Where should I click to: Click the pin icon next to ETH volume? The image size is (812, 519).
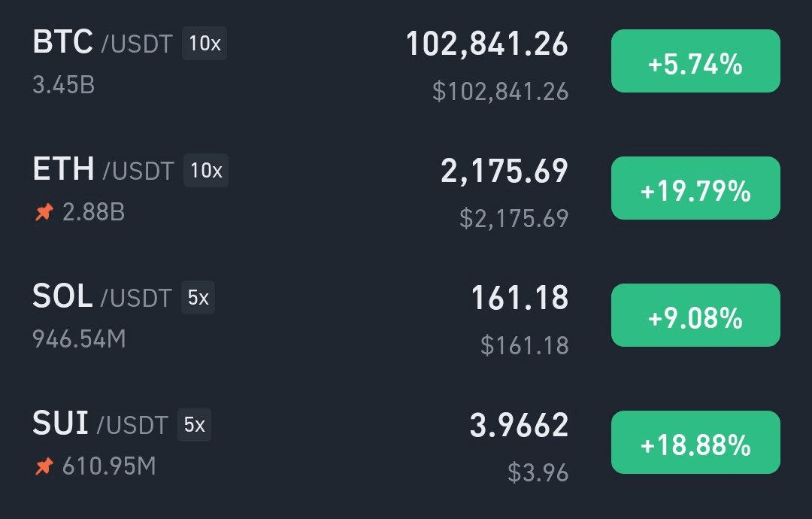[x=44, y=212]
